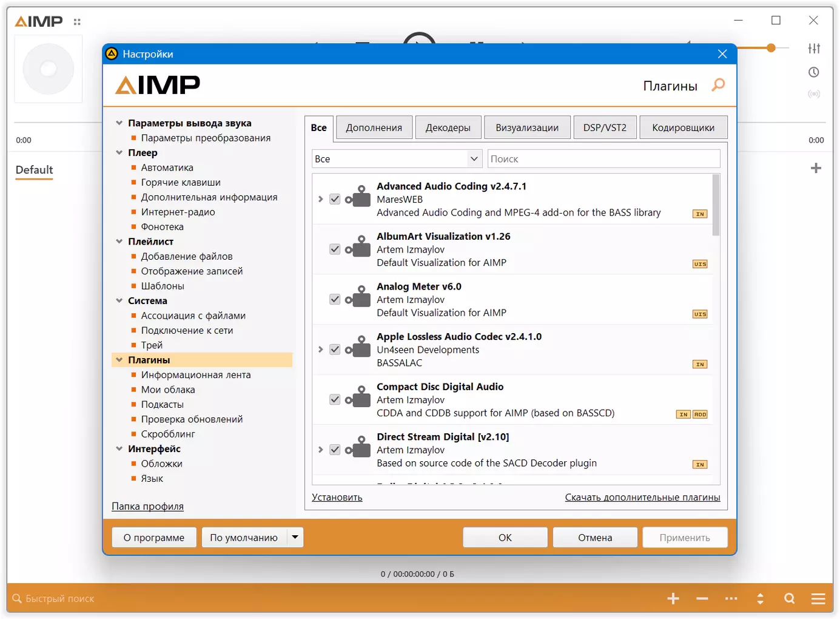
Task: Disable the Analog Meter v6.0 plugin
Action: [x=335, y=299]
